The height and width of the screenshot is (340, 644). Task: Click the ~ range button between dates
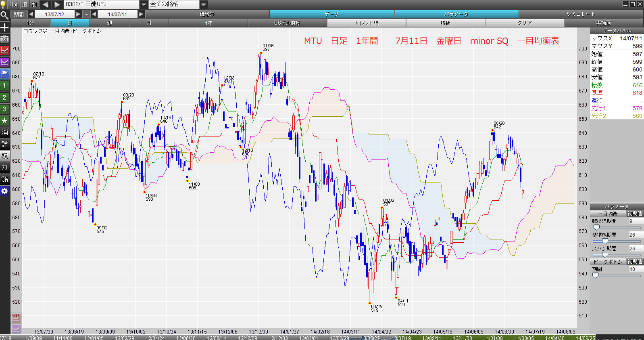click(86, 14)
